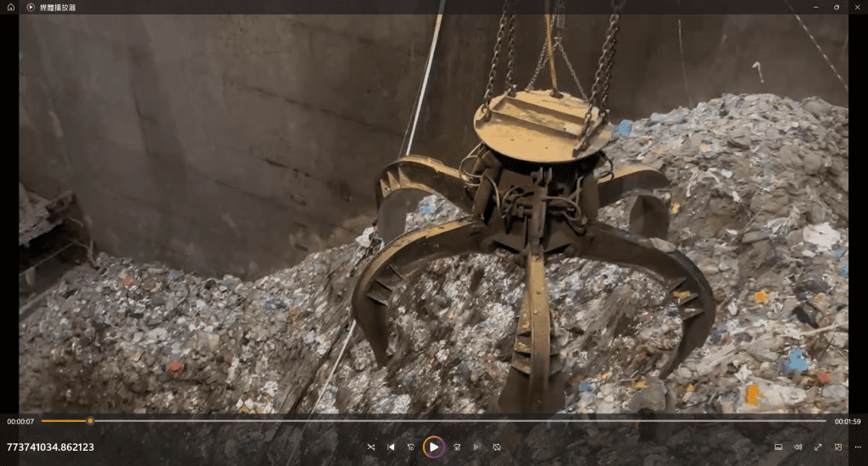The image size is (868, 466).
Task: Enter full screen mode
Action: click(x=818, y=447)
